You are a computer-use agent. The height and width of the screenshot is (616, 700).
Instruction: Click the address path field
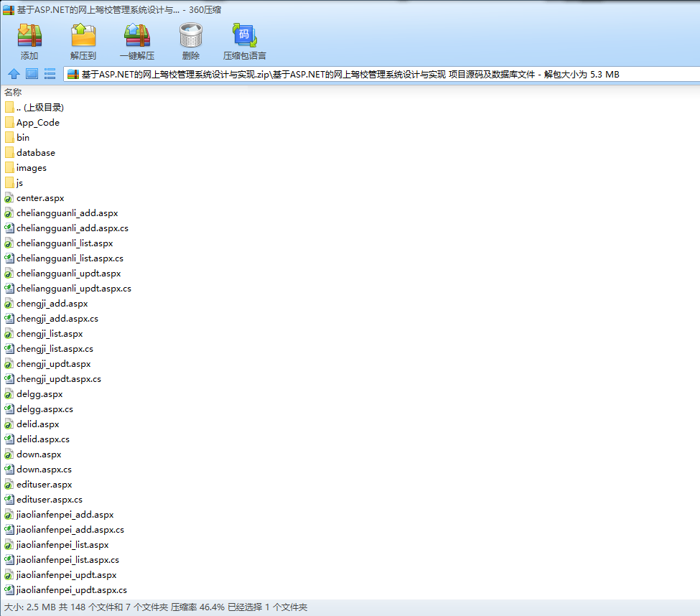coord(382,75)
